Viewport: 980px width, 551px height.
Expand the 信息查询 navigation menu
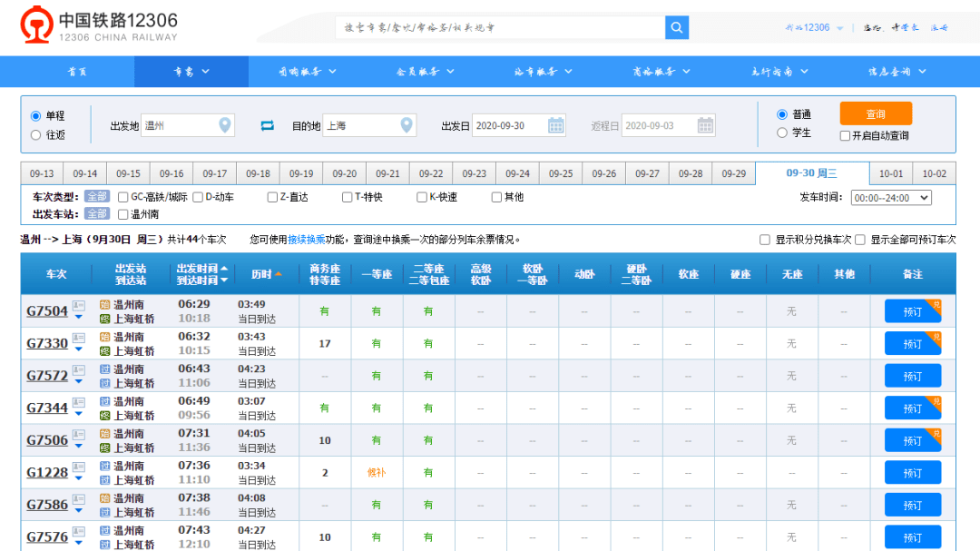(x=897, y=72)
